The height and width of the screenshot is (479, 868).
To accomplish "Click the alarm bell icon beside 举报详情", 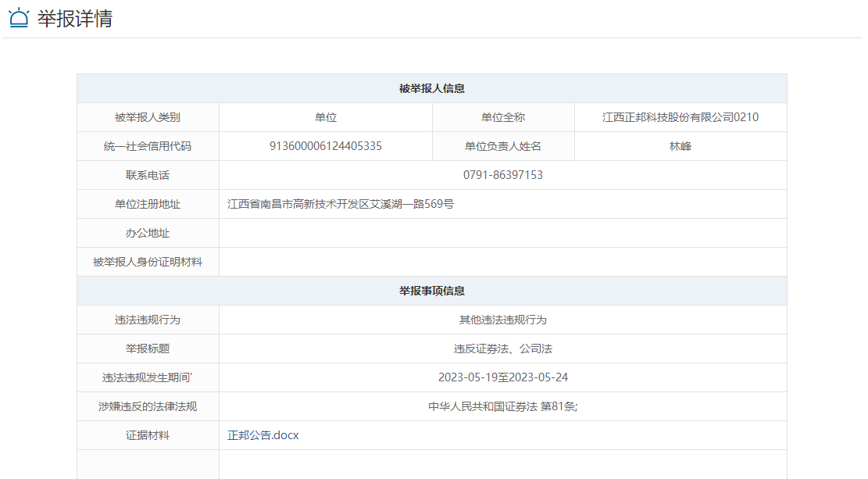I will coord(19,18).
